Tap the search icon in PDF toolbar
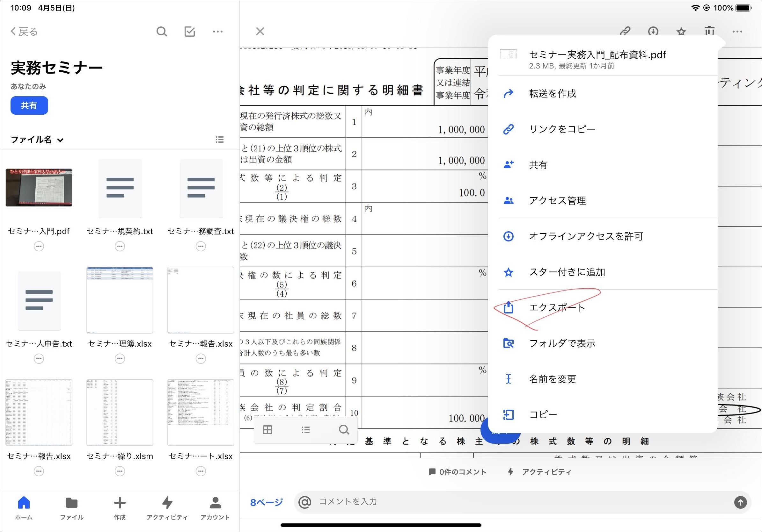The height and width of the screenshot is (532, 762). 344,430
